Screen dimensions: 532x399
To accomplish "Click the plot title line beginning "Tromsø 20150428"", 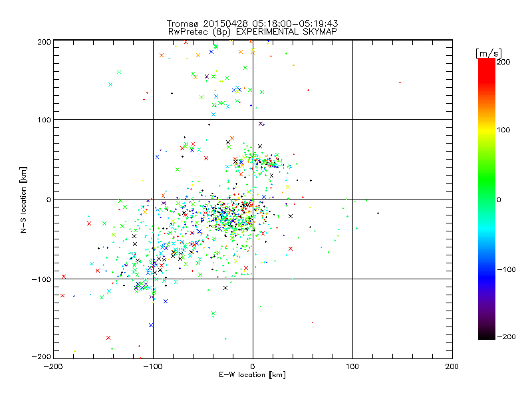I will [x=252, y=23].
